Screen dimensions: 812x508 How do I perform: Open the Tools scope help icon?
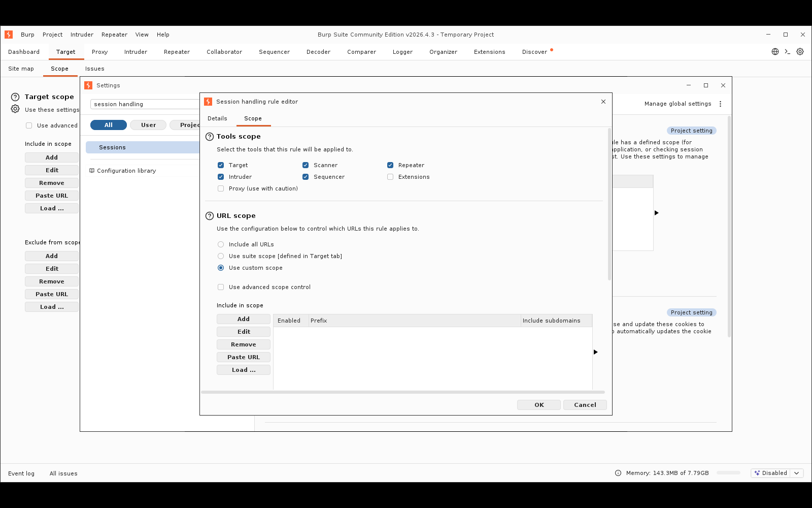click(x=210, y=137)
